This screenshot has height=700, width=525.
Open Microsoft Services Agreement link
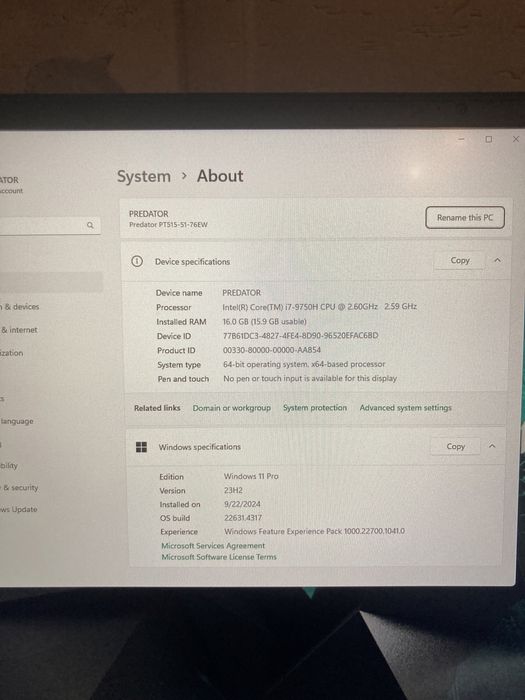(213, 546)
